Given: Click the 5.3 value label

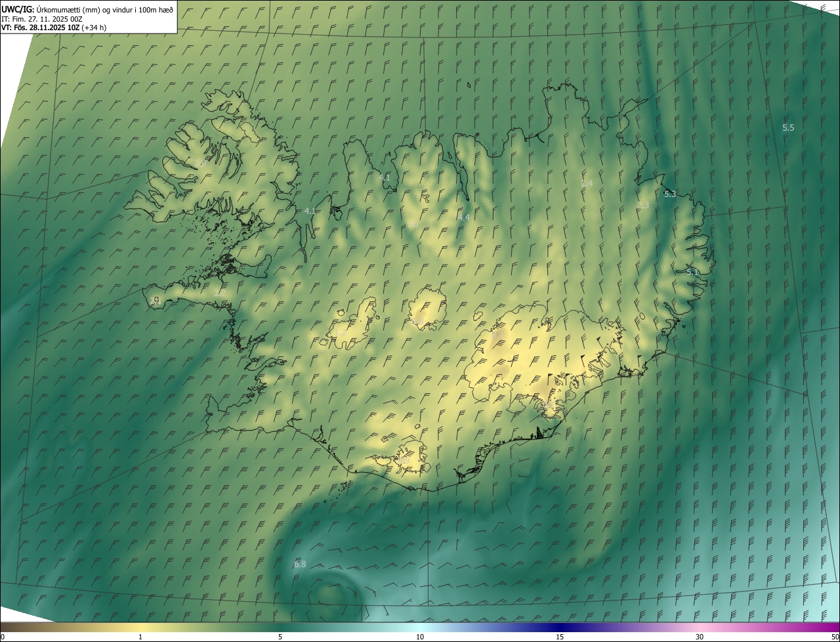Looking at the screenshot, I should [x=670, y=194].
